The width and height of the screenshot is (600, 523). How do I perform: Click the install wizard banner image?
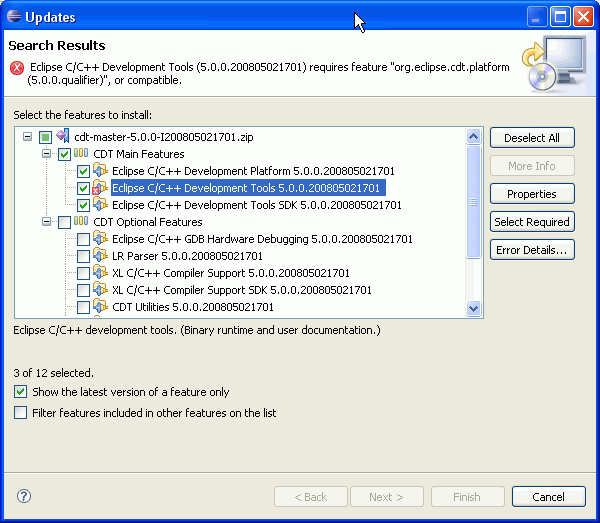pyautogui.click(x=554, y=63)
